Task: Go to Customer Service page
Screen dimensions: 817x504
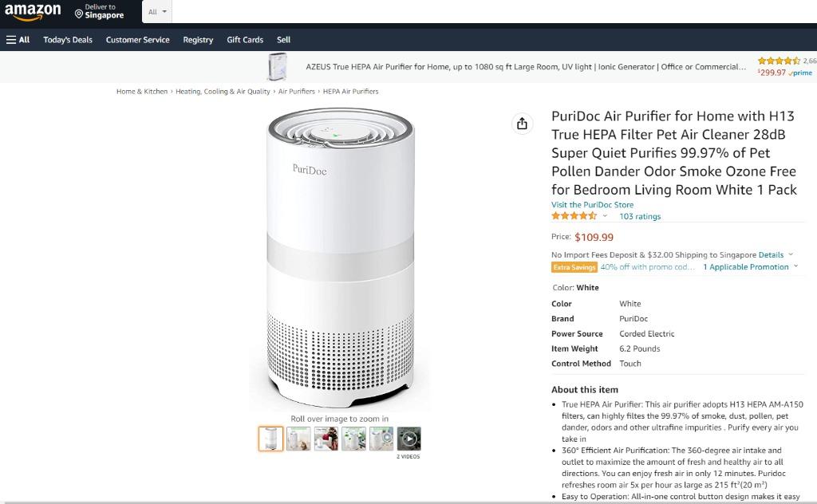Action: (137, 40)
